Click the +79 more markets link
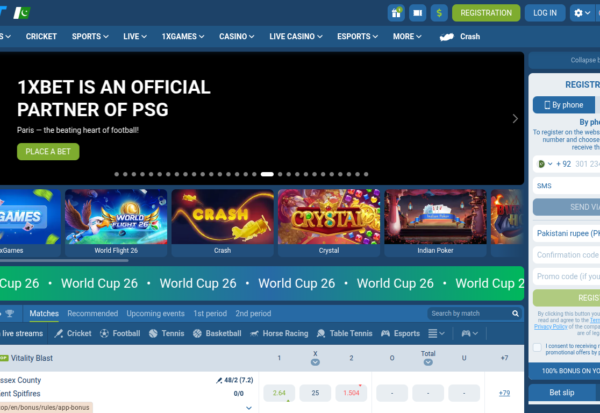The height and width of the screenshot is (413, 600). click(x=504, y=393)
